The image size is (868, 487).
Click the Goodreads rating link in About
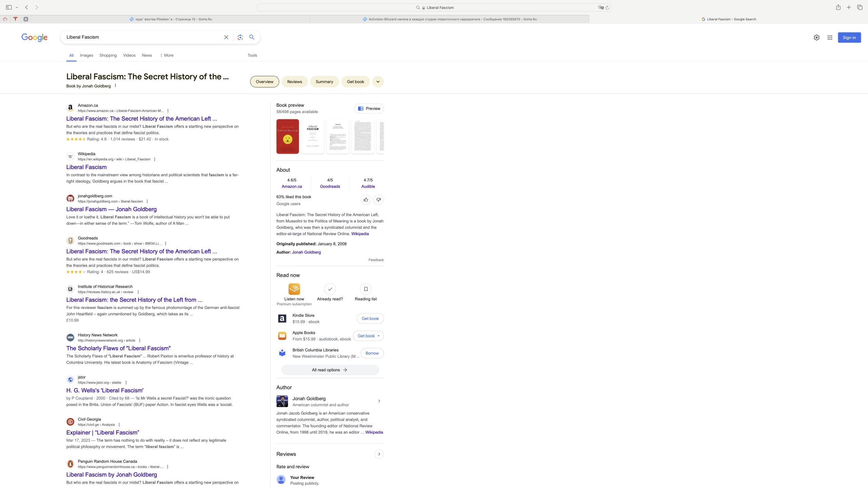pyautogui.click(x=330, y=186)
